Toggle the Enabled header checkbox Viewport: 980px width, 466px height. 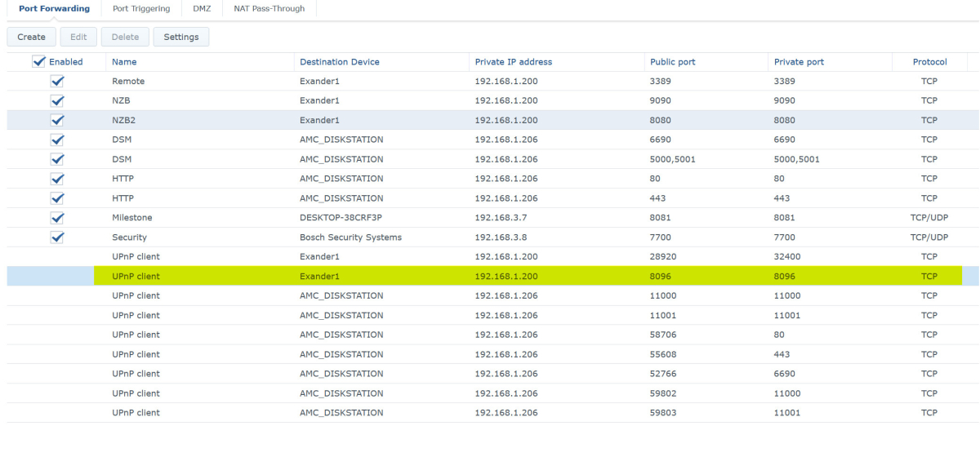coord(38,62)
